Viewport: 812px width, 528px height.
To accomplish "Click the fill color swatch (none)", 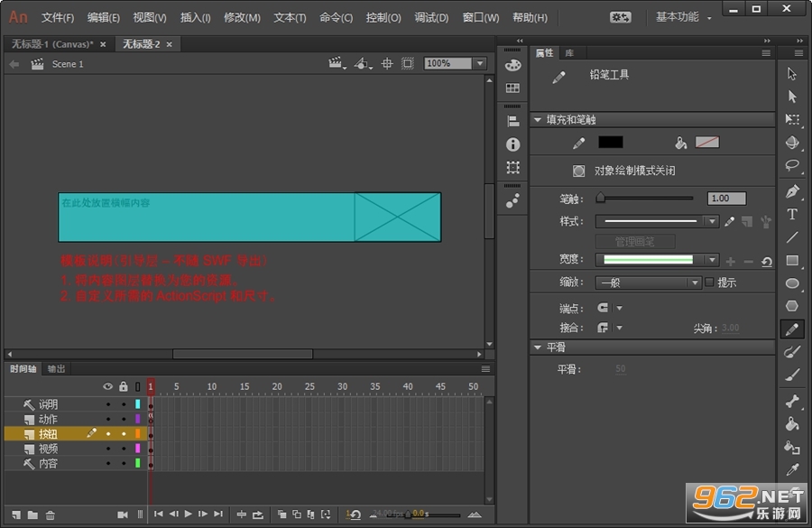I will pyautogui.click(x=706, y=143).
